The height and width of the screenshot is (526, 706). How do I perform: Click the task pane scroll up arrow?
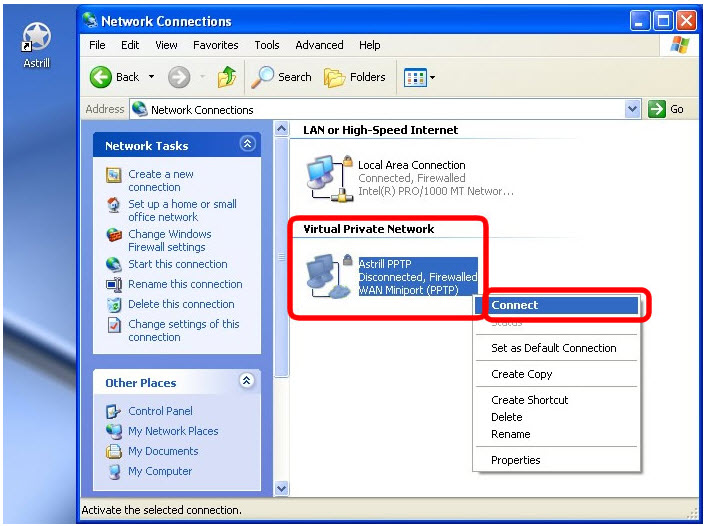281,129
